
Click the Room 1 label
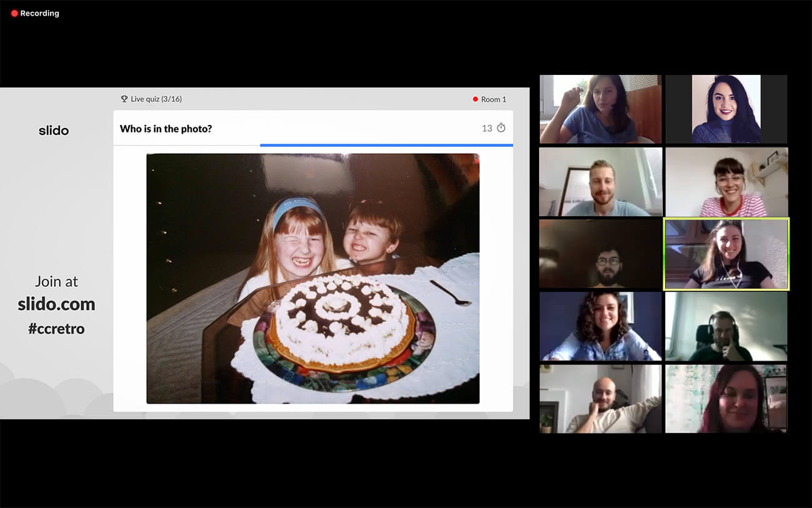pyautogui.click(x=493, y=99)
